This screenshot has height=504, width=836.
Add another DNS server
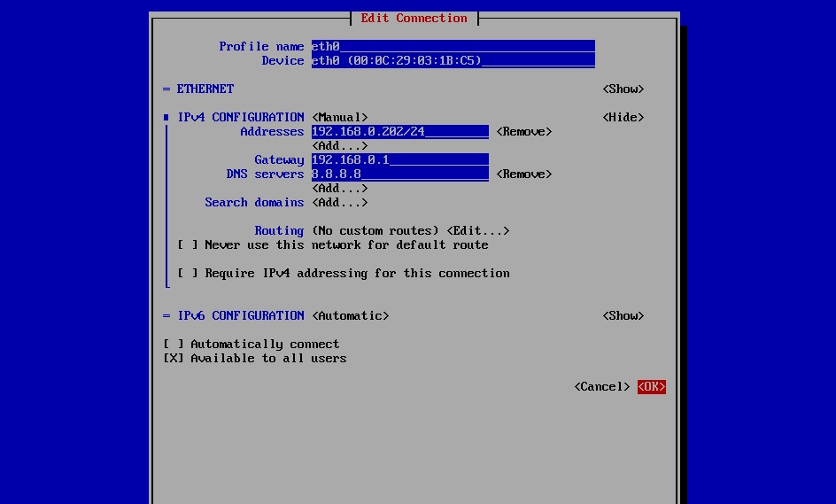point(340,189)
